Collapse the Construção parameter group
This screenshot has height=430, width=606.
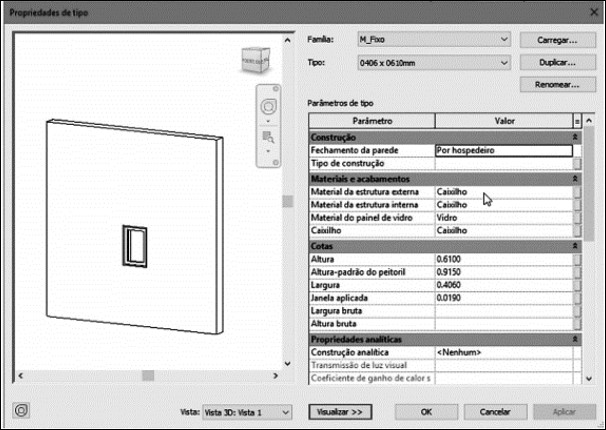[x=575, y=136]
